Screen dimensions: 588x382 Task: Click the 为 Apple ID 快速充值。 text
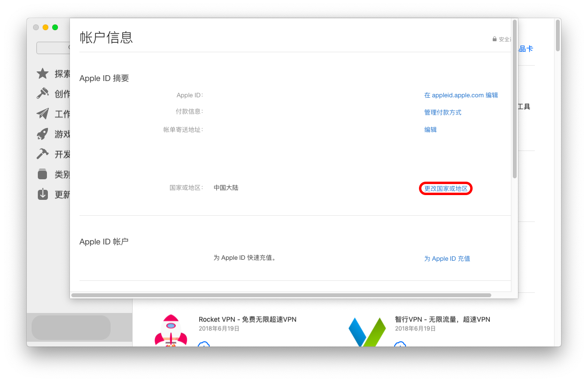coord(245,258)
